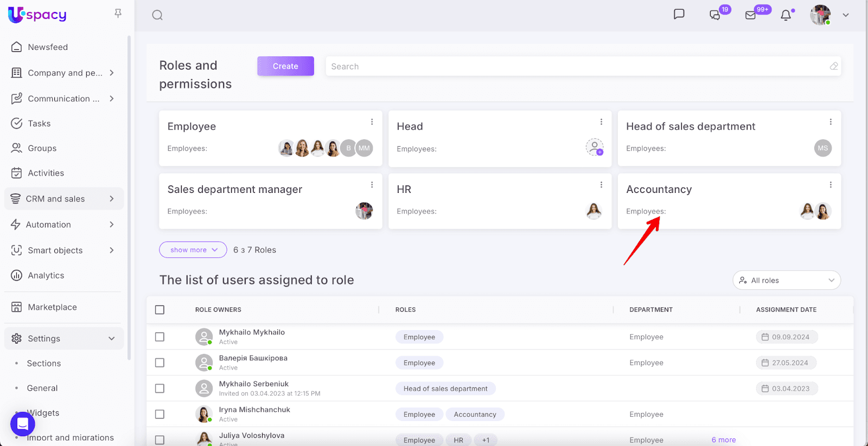Open the All roles filter dropdown

[x=786, y=280]
